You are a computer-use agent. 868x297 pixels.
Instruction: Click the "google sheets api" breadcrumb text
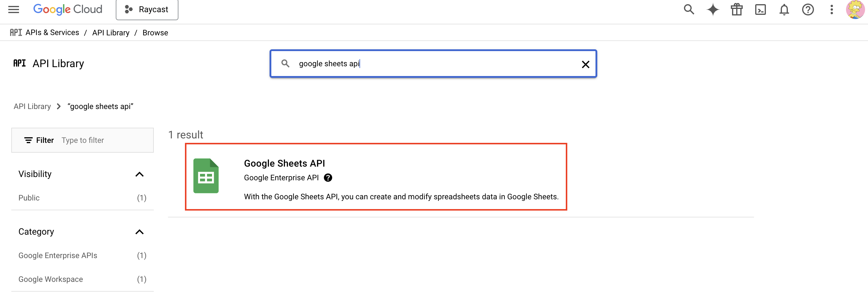click(100, 106)
